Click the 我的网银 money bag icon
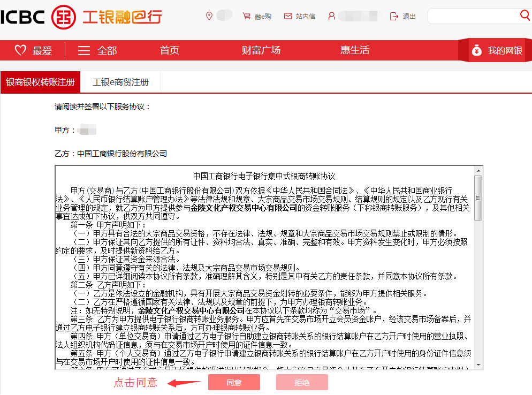 477,50
